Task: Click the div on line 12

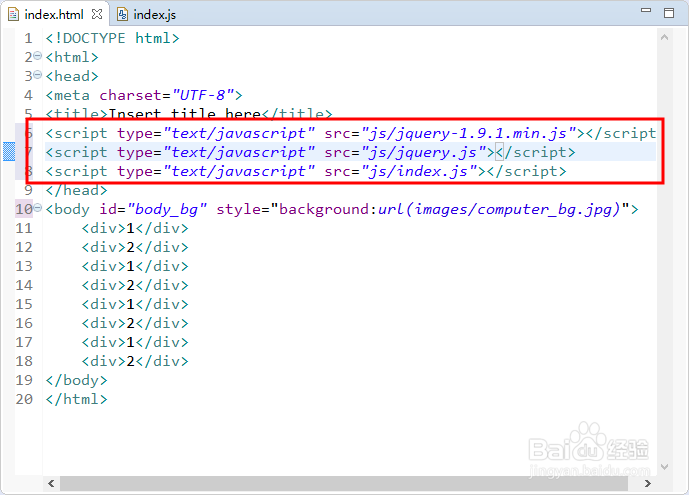Action: 135,247
